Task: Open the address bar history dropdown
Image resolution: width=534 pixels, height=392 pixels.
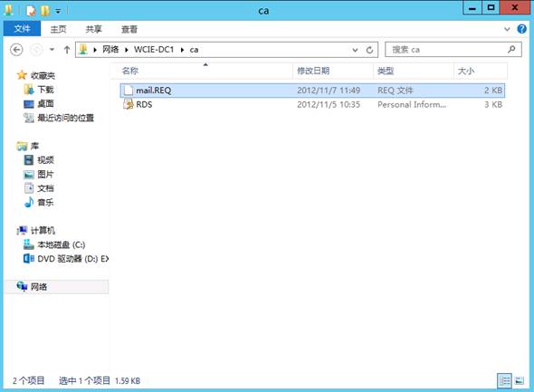Action: point(355,50)
